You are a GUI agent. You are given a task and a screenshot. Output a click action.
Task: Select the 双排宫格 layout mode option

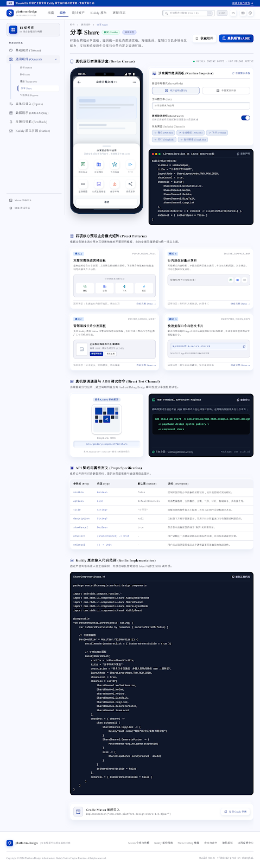pyautogui.click(x=175, y=91)
